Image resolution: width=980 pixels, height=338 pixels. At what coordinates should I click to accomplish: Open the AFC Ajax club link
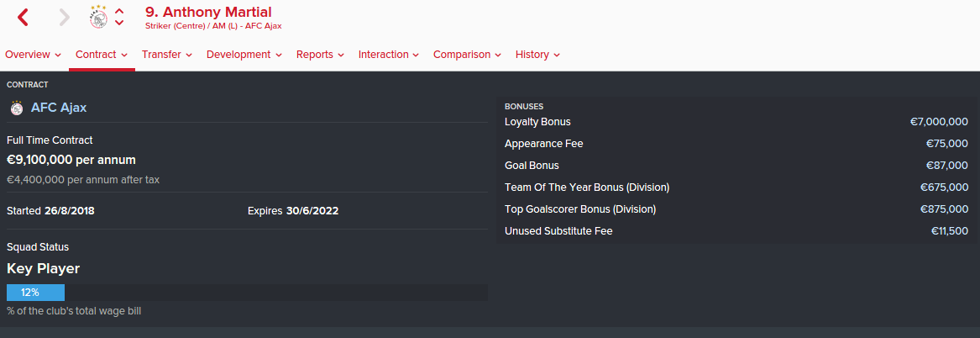click(59, 108)
